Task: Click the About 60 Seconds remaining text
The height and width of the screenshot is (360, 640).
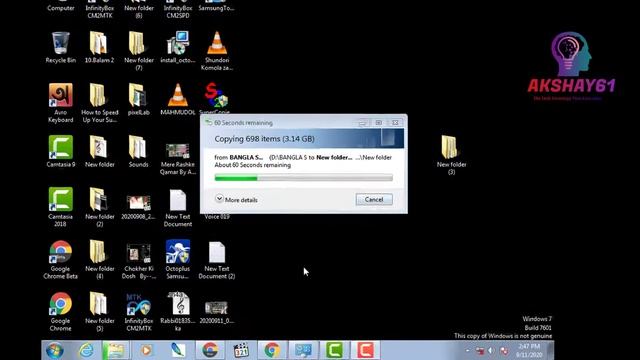Action: click(253, 165)
